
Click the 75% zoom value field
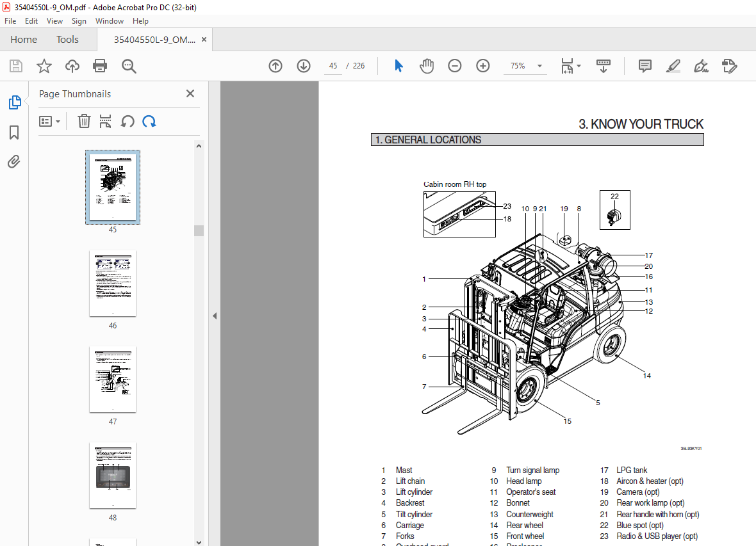pyautogui.click(x=518, y=66)
